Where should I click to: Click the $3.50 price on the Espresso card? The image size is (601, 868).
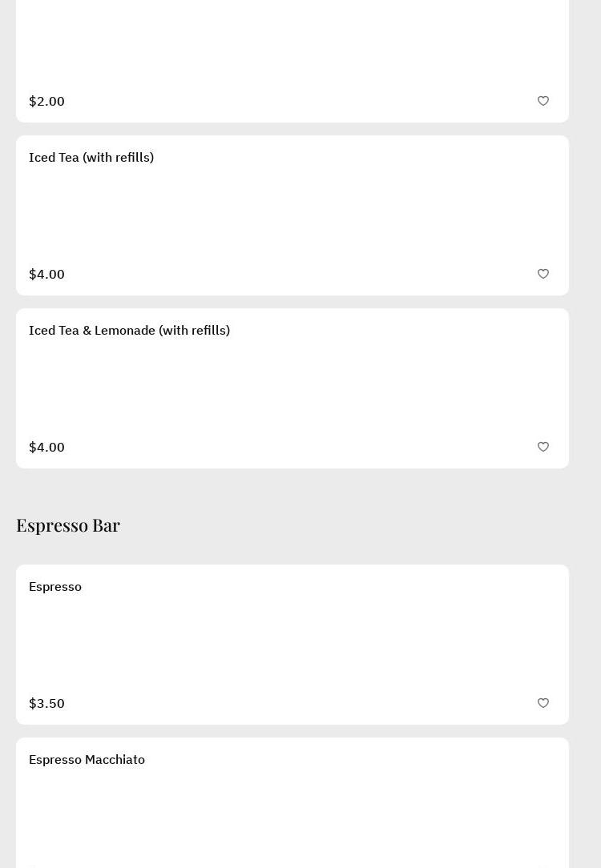point(46,704)
